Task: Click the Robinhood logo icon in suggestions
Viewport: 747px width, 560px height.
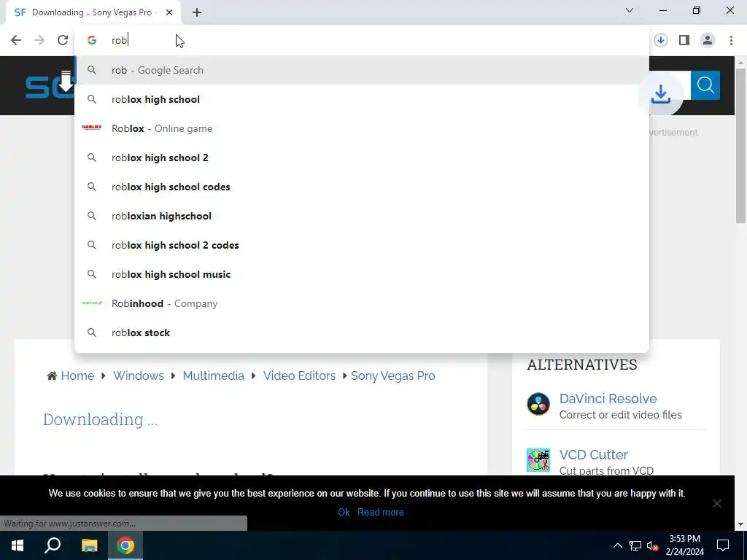Action: pos(92,303)
